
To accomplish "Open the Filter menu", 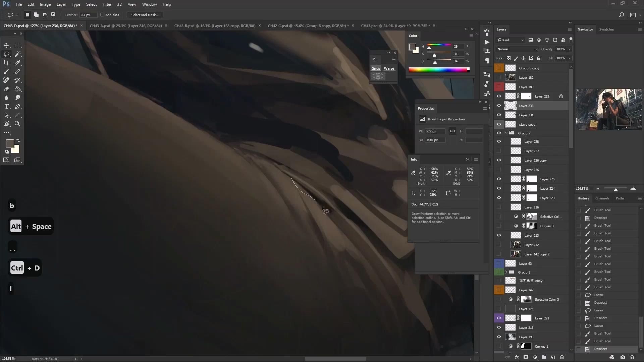I will tap(107, 4).
